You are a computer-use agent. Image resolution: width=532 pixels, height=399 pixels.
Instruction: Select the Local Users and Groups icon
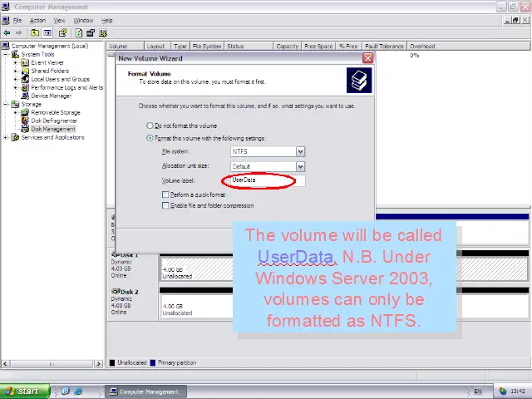(25, 79)
